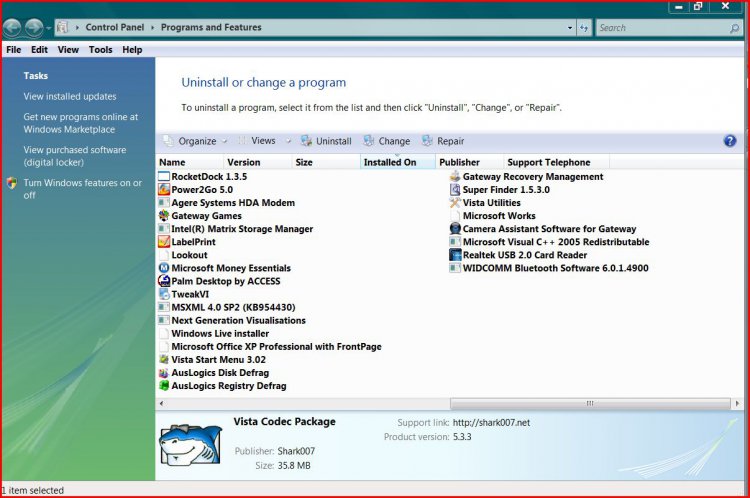The image size is (750, 498).
Task: Click the LabelPrint program icon
Action: click(x=164, y=242)
